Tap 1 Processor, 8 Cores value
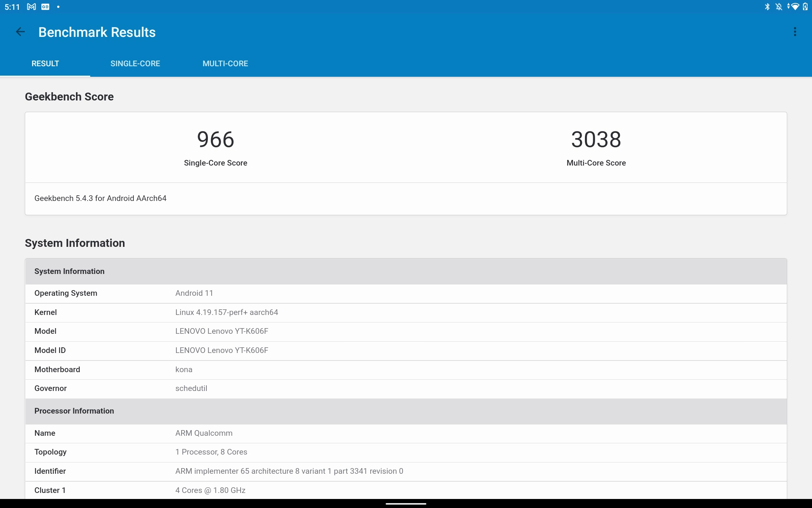 [211, 452]
